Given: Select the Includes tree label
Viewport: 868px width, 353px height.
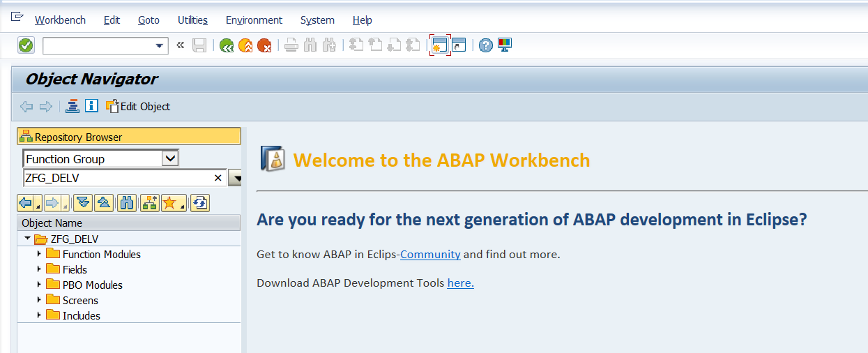Looking at the screenshot, I should point(82,316).
